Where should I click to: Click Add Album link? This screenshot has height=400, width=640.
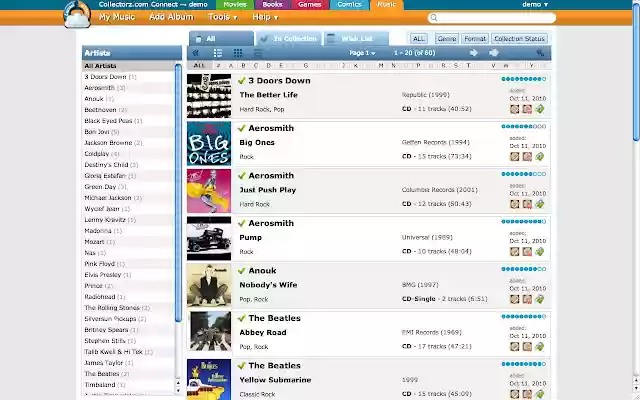(x=171, y=17)
